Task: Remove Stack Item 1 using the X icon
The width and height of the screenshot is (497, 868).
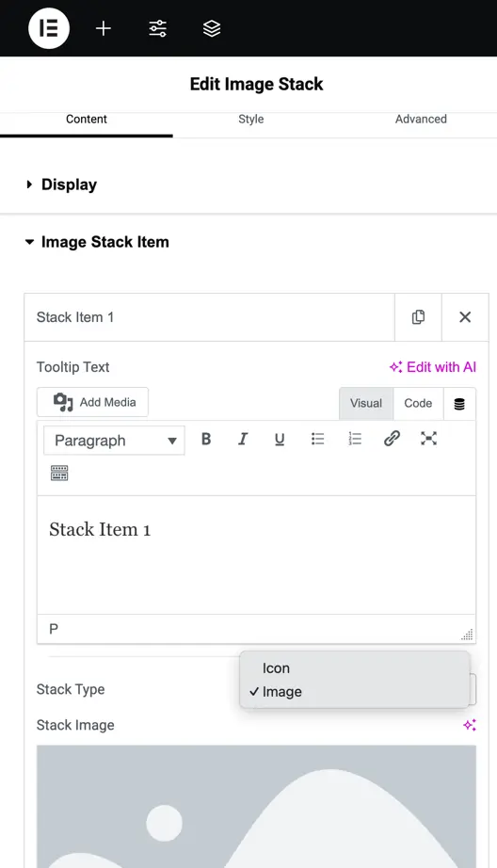Action: [x=465, y=317]
